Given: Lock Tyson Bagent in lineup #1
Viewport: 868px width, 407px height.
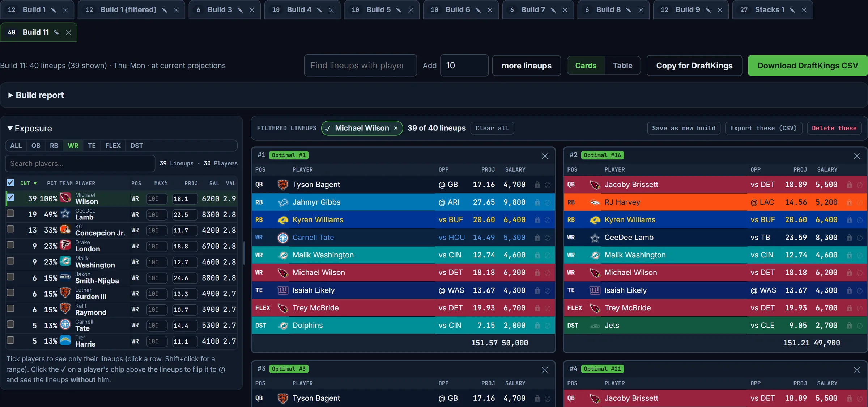Looking at the screenshot, I should [537, 185].
